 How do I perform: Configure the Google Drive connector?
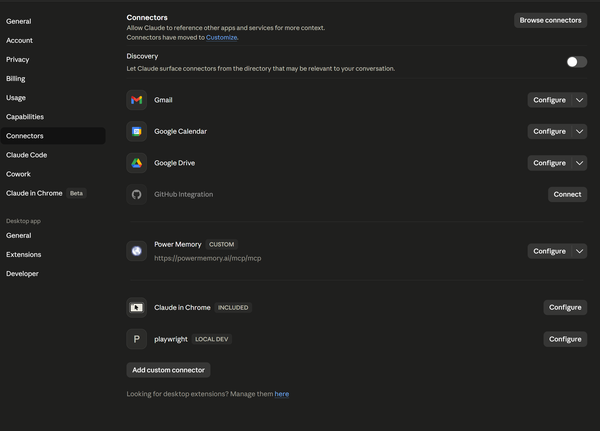coord(549,163)
